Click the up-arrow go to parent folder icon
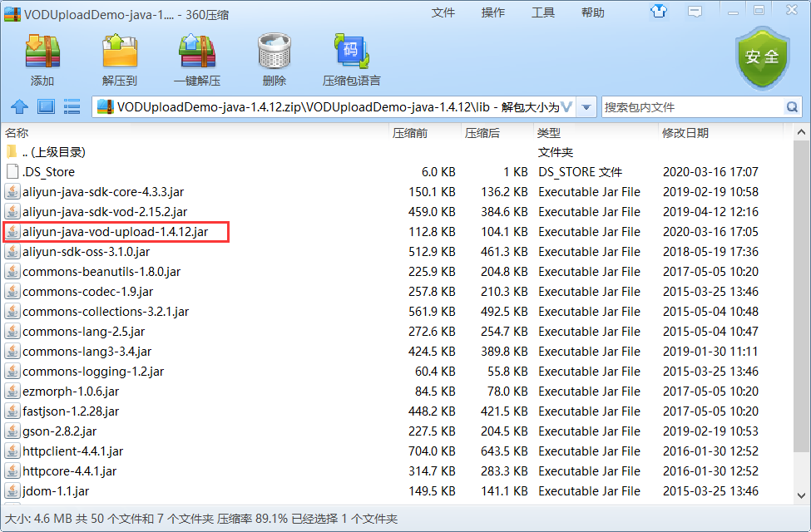 [x=18, y=106]
